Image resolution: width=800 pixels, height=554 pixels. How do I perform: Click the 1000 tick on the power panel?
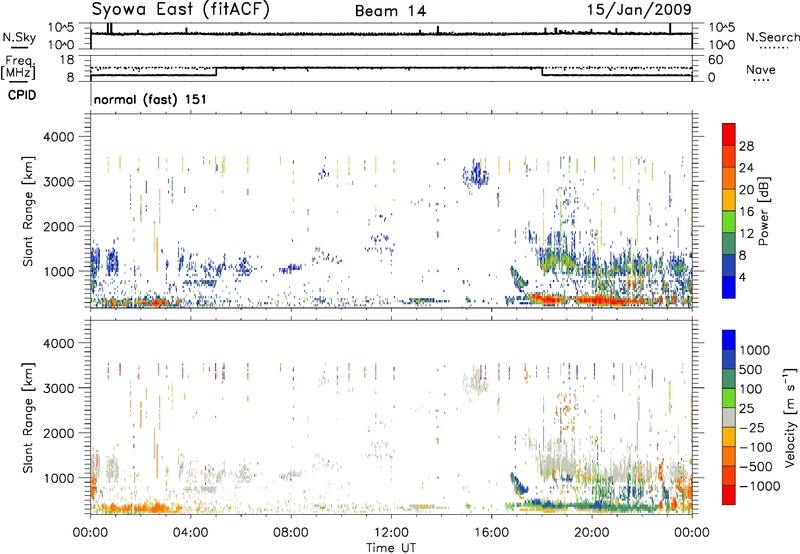coord(58,271)
